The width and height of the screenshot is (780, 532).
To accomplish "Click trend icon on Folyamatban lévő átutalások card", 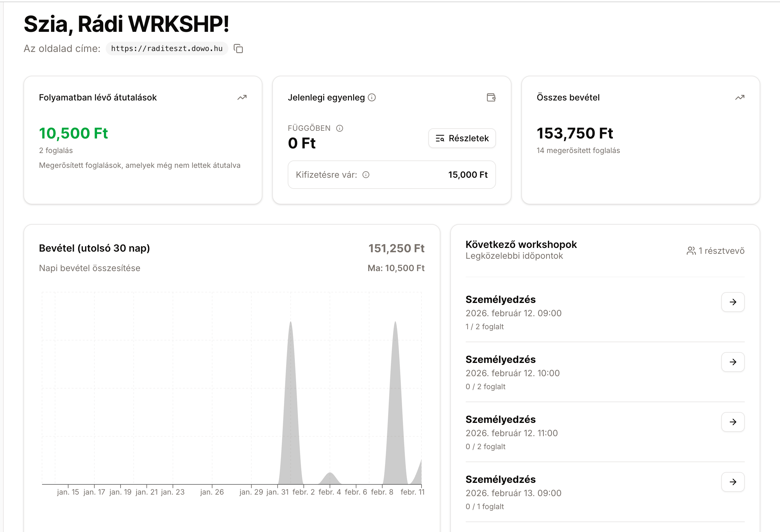I will pos(242,98).
